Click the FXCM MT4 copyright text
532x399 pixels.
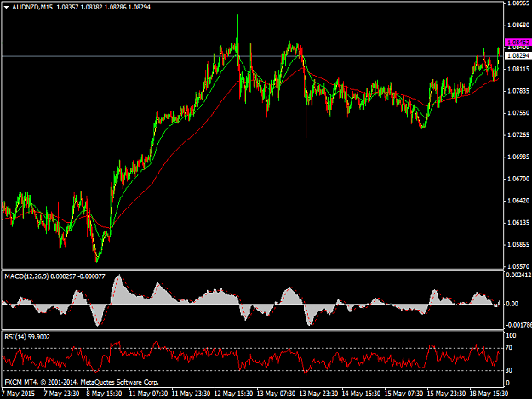click(x=82, y=382)
